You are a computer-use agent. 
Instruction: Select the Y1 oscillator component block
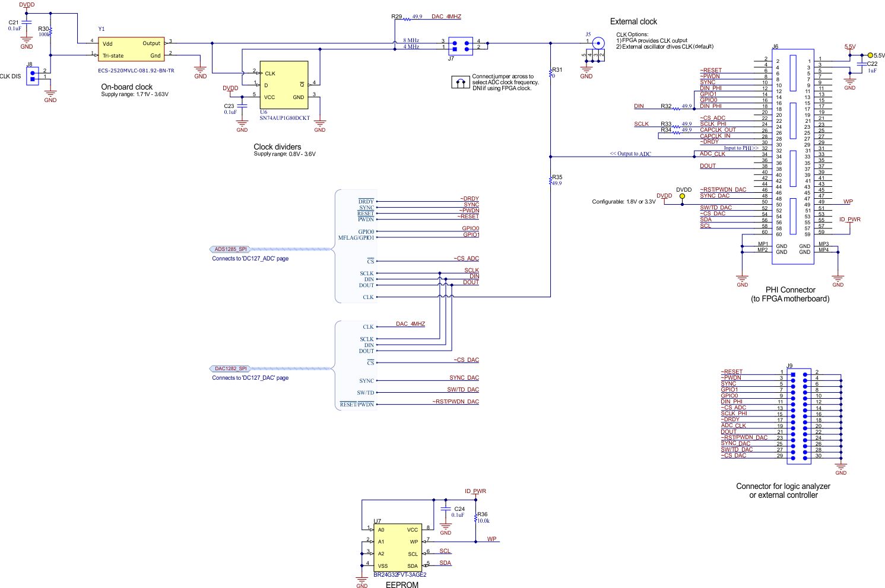131,49
